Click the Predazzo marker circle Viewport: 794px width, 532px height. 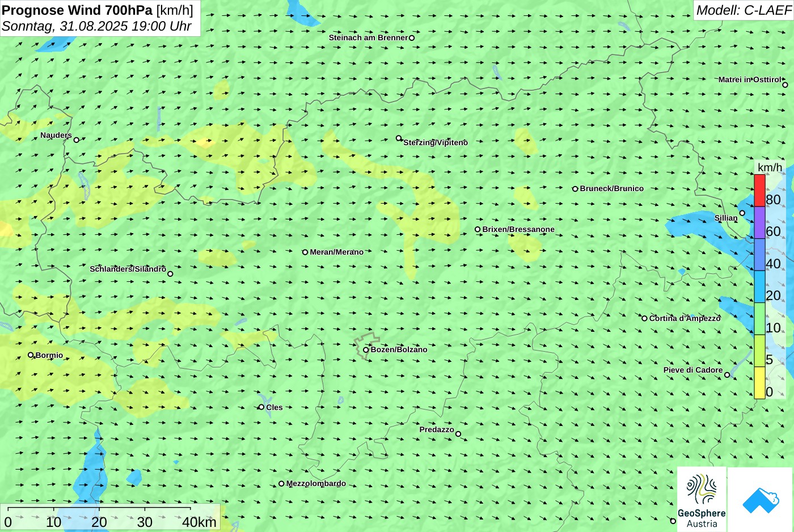pyautogui.click(x=458, y=434)
